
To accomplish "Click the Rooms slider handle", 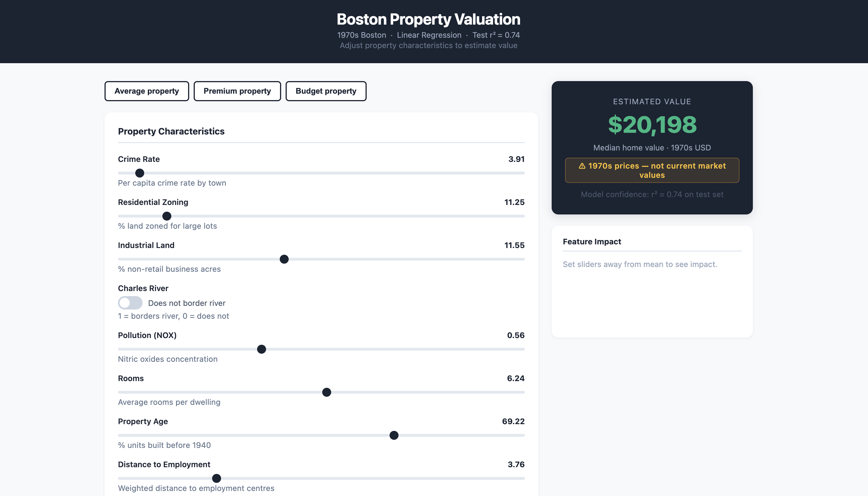I will [x=326, y=392].
